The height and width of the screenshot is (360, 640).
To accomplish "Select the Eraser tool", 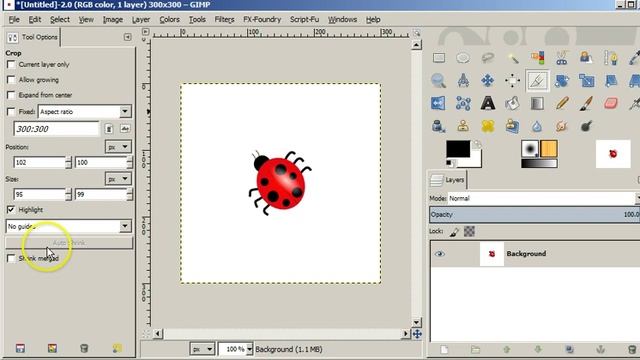I will [611, 103].
